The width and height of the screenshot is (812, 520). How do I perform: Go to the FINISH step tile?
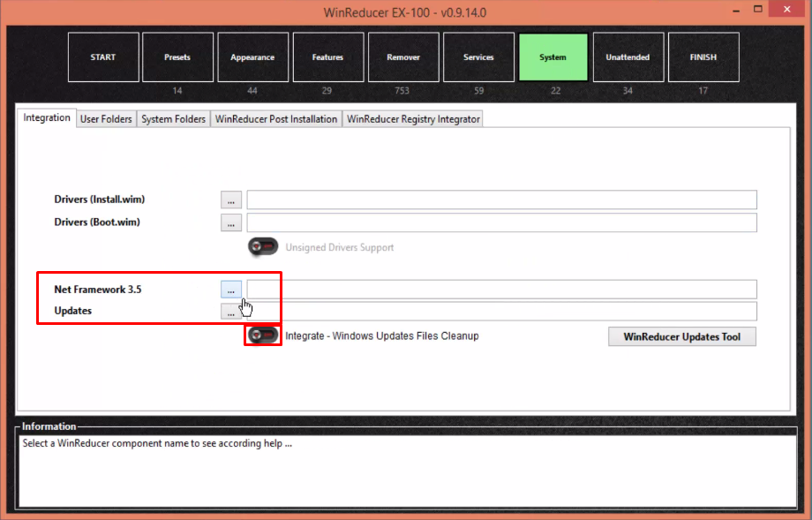[x=703, y=57]
